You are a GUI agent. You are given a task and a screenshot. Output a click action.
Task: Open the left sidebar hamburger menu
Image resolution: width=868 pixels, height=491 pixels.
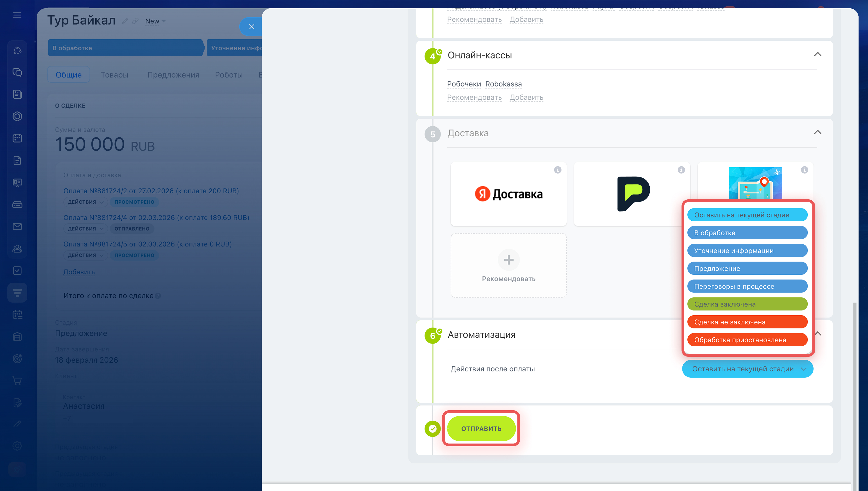coord(17,15)
